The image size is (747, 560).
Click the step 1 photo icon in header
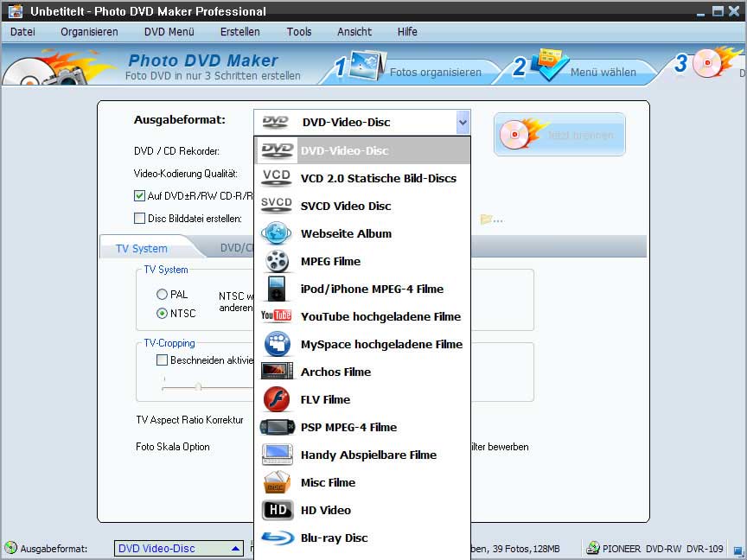click(366, 65)
